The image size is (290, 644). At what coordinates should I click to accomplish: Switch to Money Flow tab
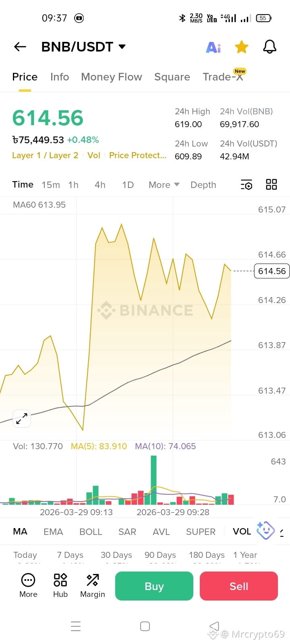pyautogui.click(x=112, y=77)
